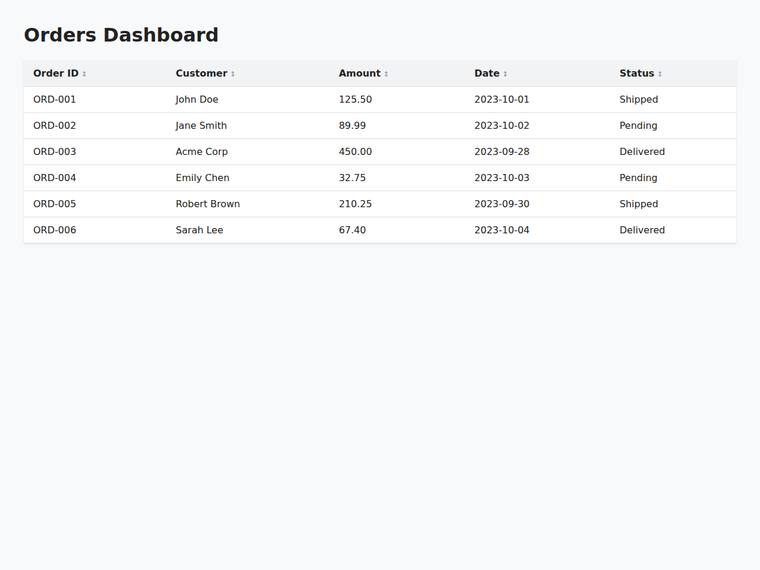Click customer name John Doe

coord(197,99)
